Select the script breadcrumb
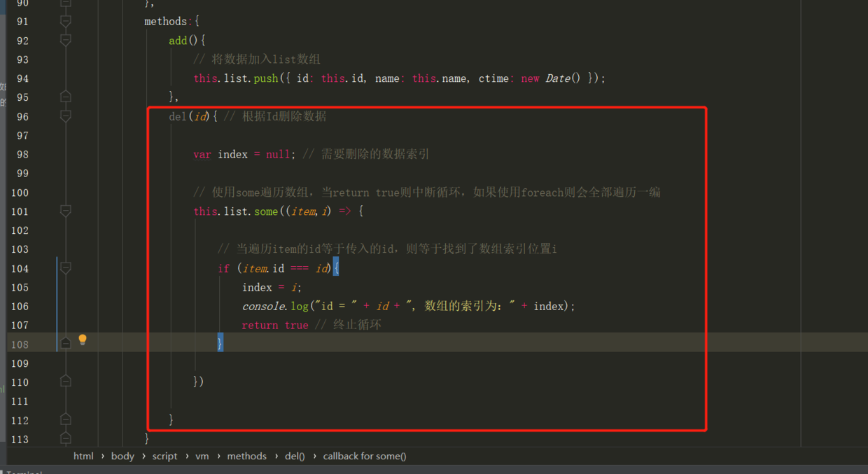The image size is (868, 474). click(164, 456)
